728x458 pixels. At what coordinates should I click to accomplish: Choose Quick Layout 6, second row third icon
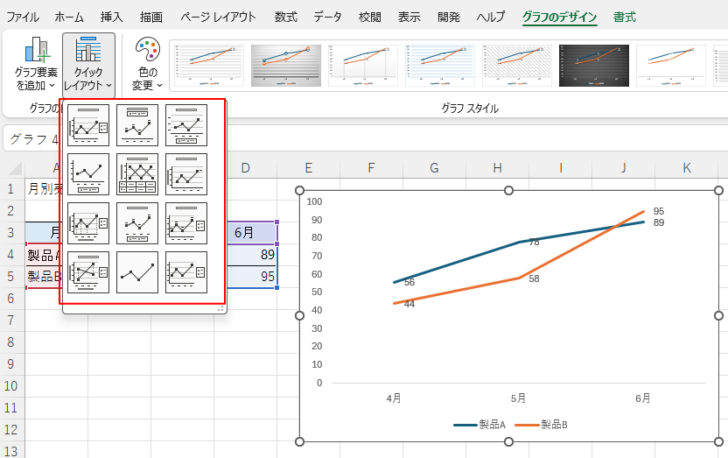point(186,174)
